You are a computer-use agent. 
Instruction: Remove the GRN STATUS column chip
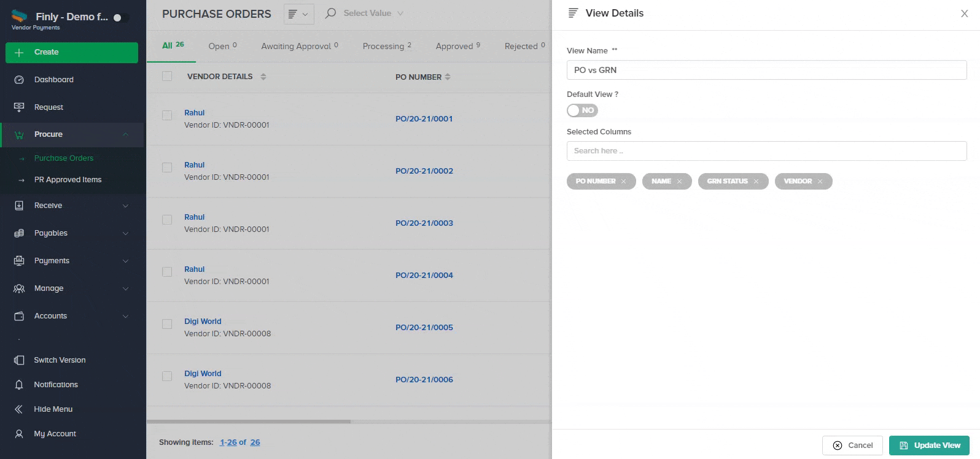point(756,182)
